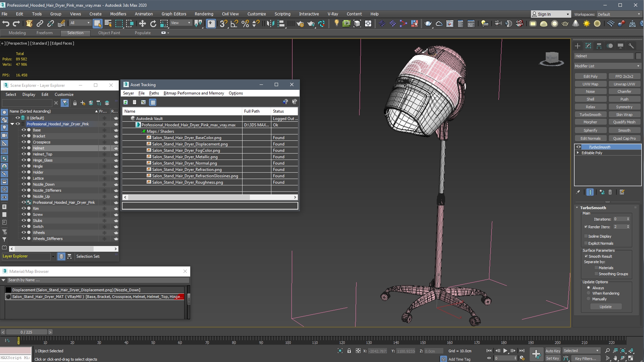Screen dimensions: 644x362
Task: Switch to the Hierarchy panel icon
Action: point(599,46)
